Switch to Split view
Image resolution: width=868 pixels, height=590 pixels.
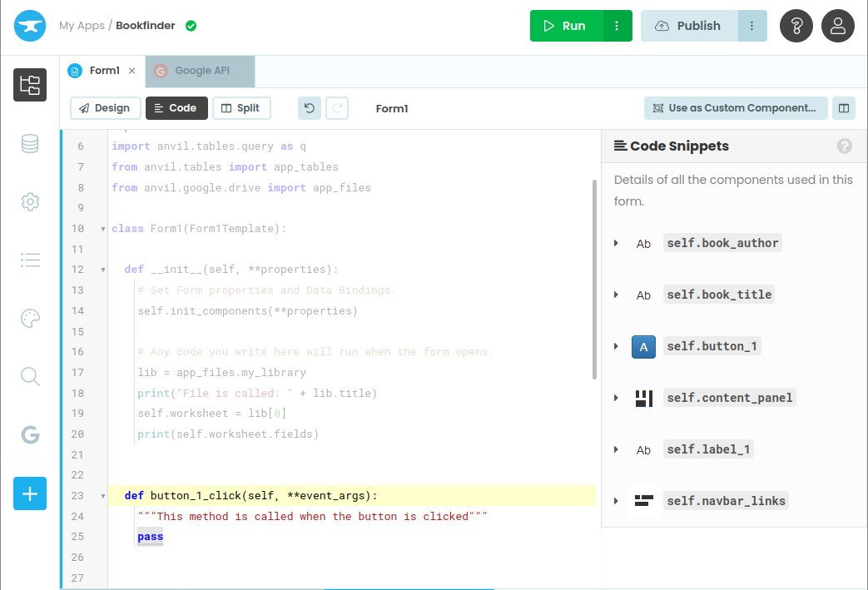241,108
